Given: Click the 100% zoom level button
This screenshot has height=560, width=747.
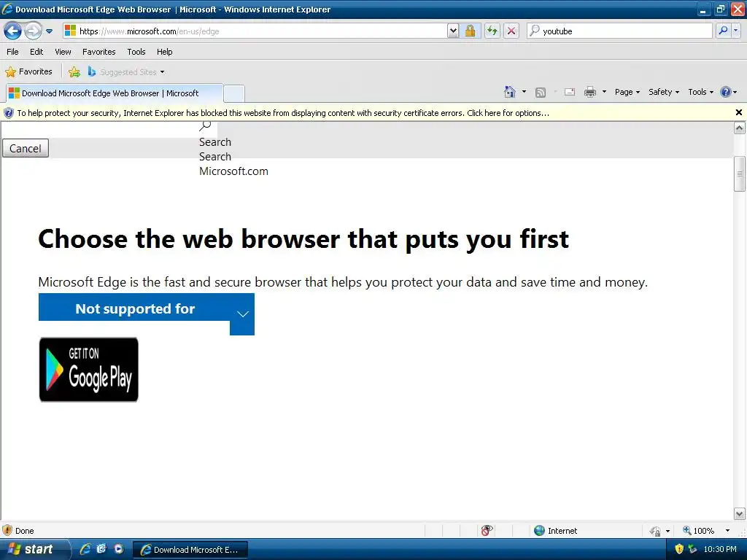Looking at the screenshot, I should pyautogui.click(x=699, y=531).
